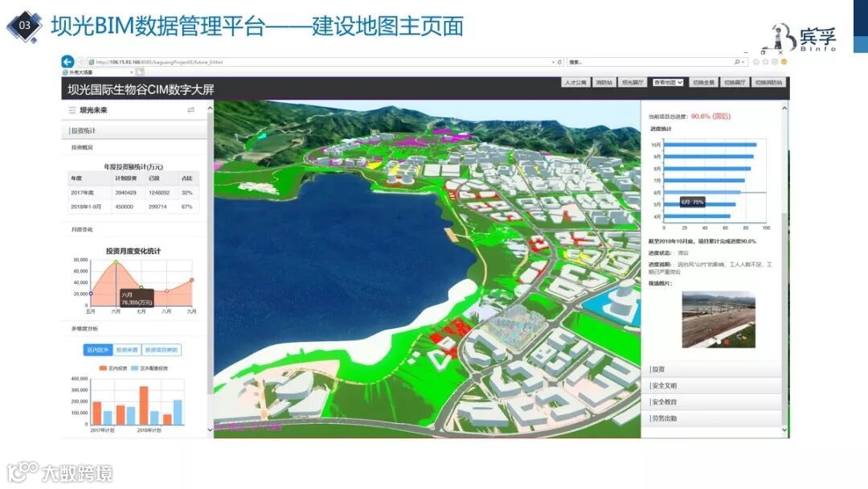868x489 pixels.
Task: Click the browser favorites star icon
Action: click(766, 62)
